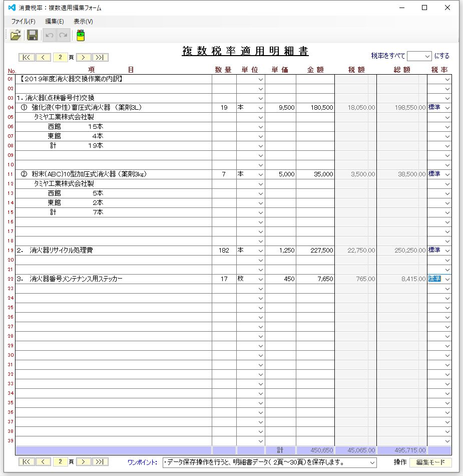Open tax rate dropdown for row 22
Viewport: 463px width, 476px height.
[x=447, y=279]
